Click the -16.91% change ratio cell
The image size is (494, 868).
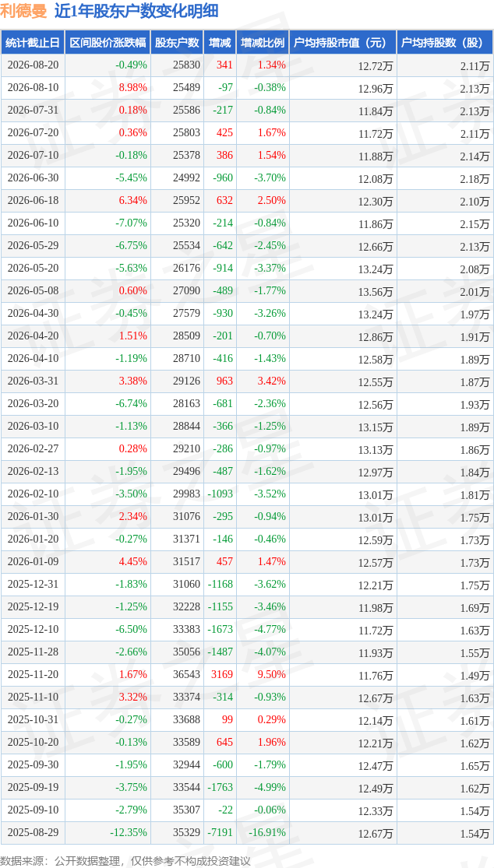[263, 832]
